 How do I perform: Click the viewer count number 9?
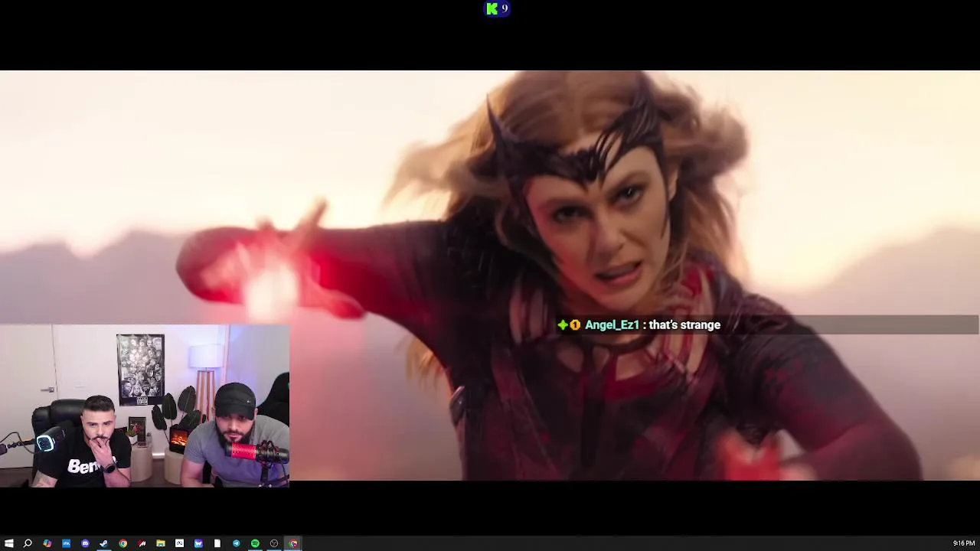point(505,8)
